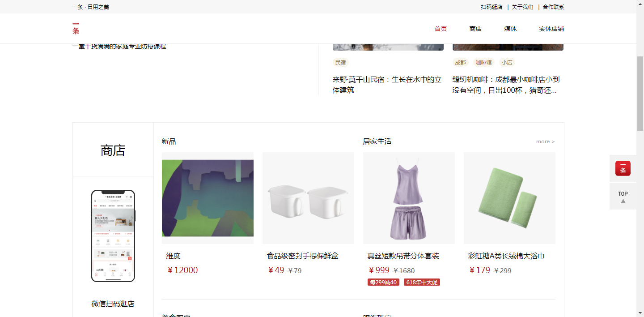
Task: Click the struck-through ¥1680 original price
Action: pos(404,271)
